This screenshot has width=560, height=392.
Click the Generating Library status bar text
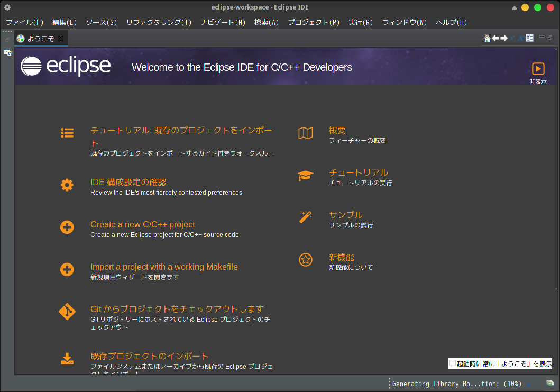point(457,384)
